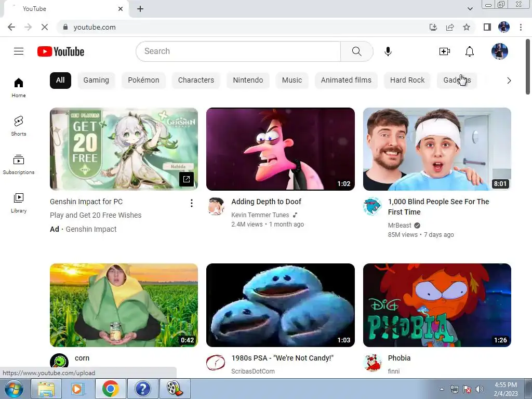Select the Pokémon chip

[143, 81]
